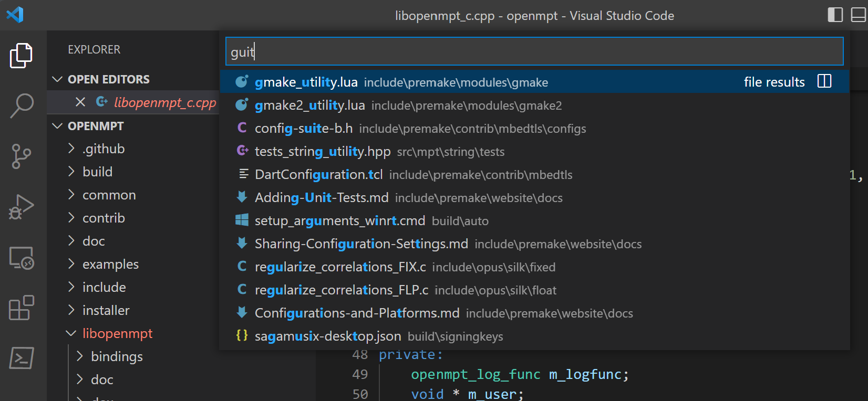Image resolution: width=868 pixels, height=401 pixels.
Task: Click the quick open search input field
Action: pyautogui.click(x=534, y=51)
